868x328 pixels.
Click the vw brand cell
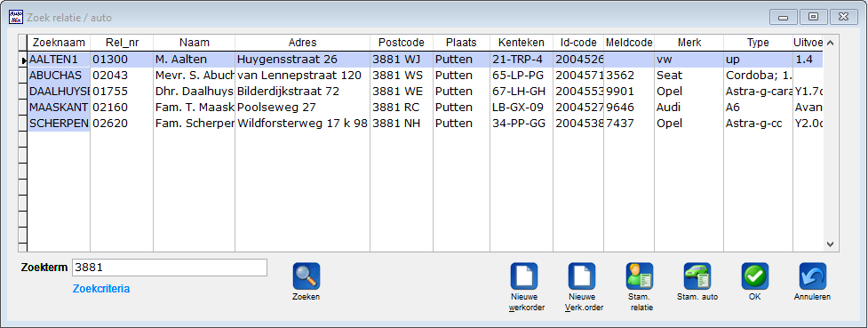(x=689, y=60)
